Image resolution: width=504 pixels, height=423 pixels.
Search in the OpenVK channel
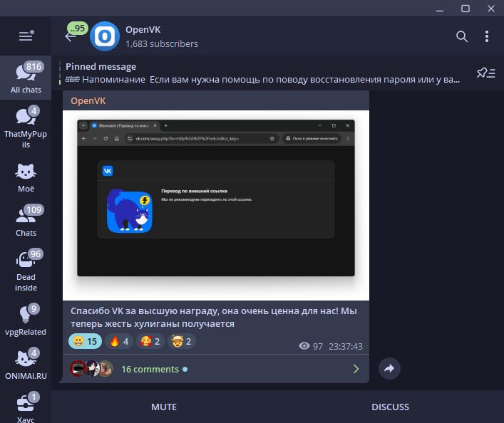[462, 36]
